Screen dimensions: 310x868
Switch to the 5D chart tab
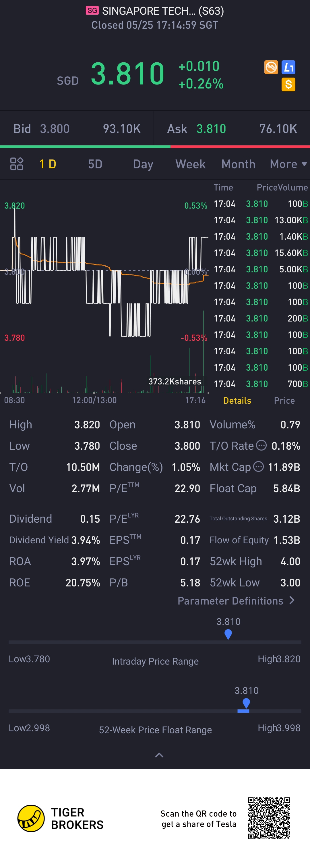click(x=95, y=164)
